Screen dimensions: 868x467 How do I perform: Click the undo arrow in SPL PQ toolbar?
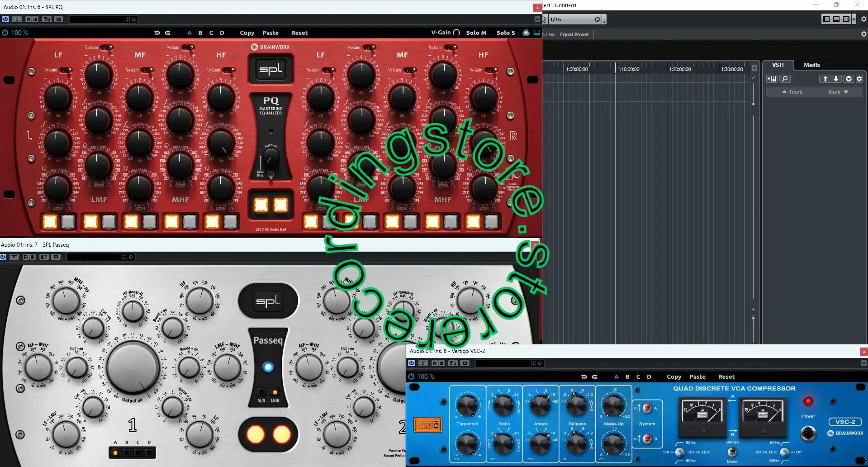pyautogui.click(x=157, y=33)
